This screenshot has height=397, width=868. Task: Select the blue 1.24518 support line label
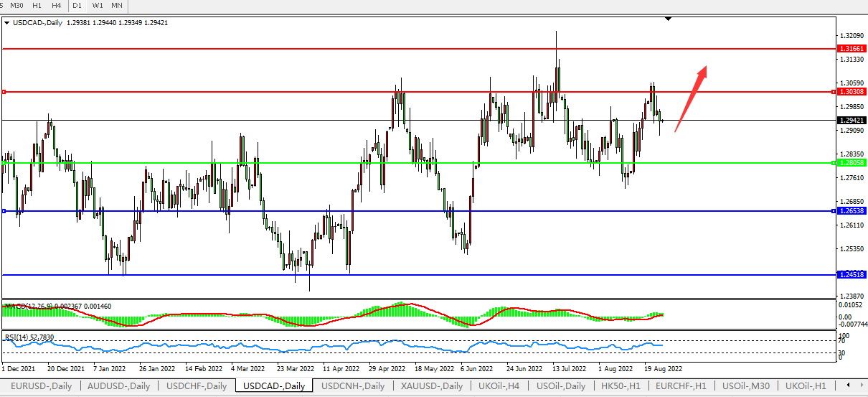coord(850,275)
